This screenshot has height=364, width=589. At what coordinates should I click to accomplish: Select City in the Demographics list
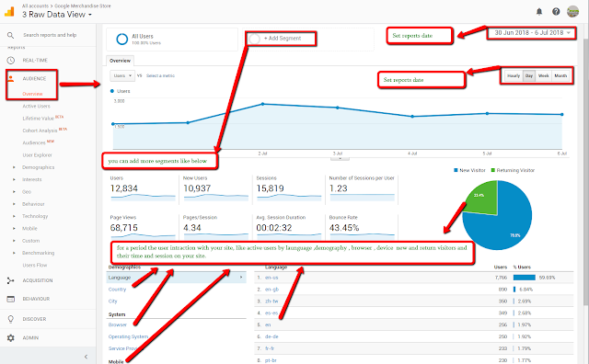coord(112,301)
